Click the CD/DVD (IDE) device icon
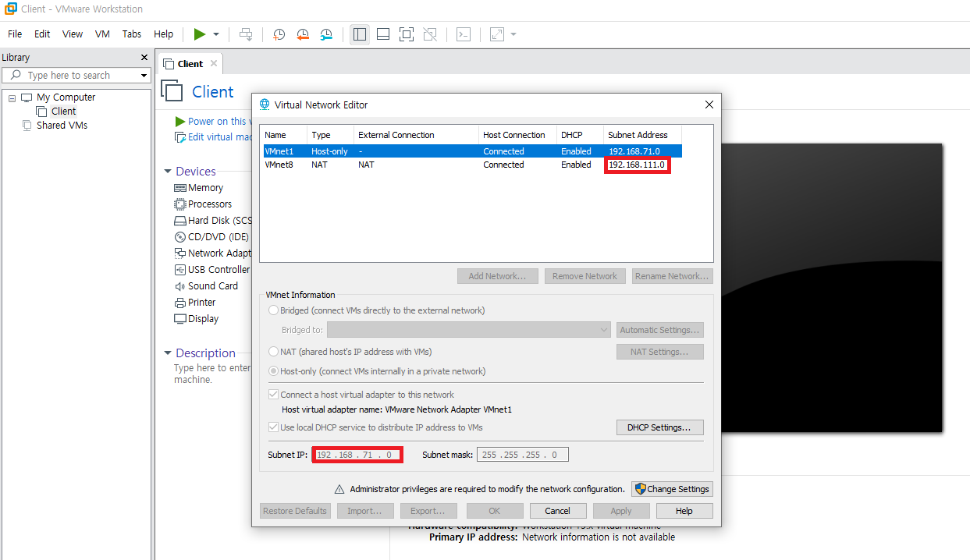This screenshot has width=970, height=560. pos(180,237)
